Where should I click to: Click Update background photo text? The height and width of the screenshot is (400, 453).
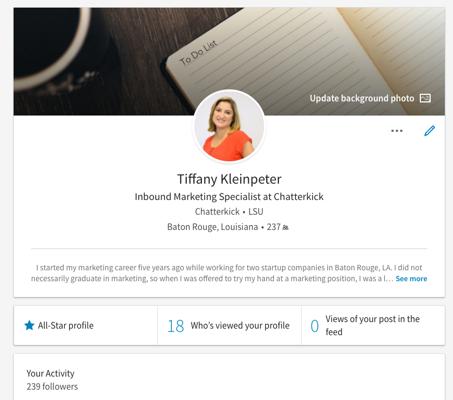(362, 98)
